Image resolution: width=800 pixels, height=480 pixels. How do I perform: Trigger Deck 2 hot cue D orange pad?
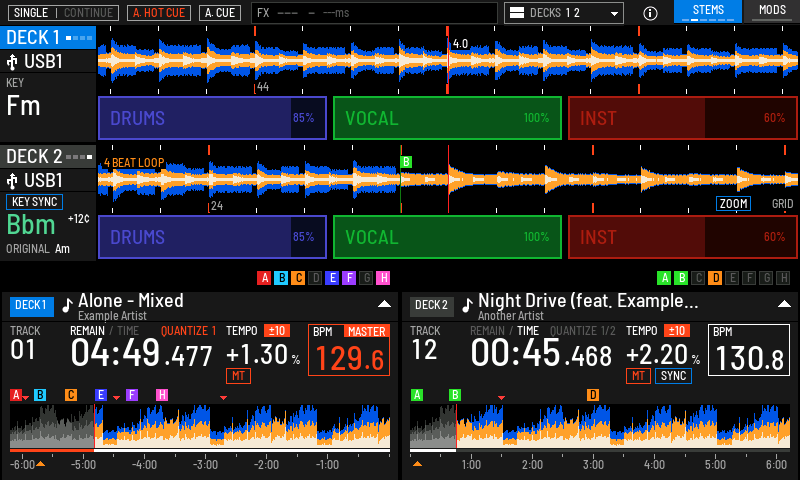coord(715,278)
